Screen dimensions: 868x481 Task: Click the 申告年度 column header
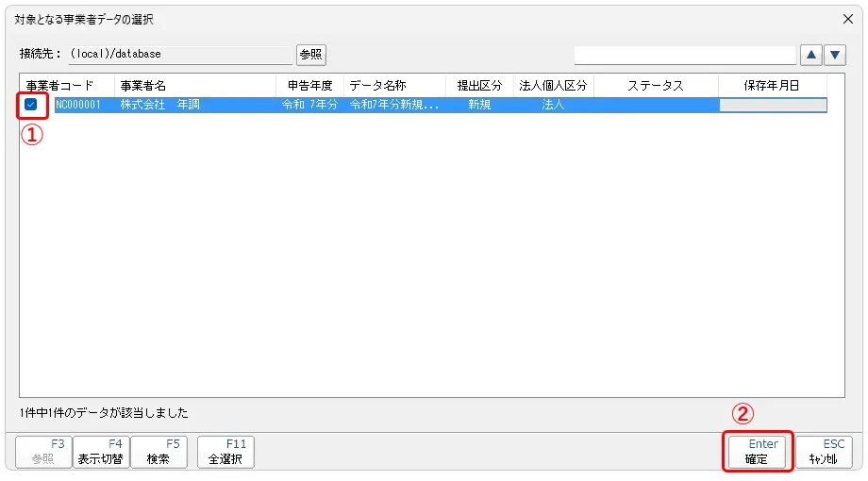coord(310,85)
